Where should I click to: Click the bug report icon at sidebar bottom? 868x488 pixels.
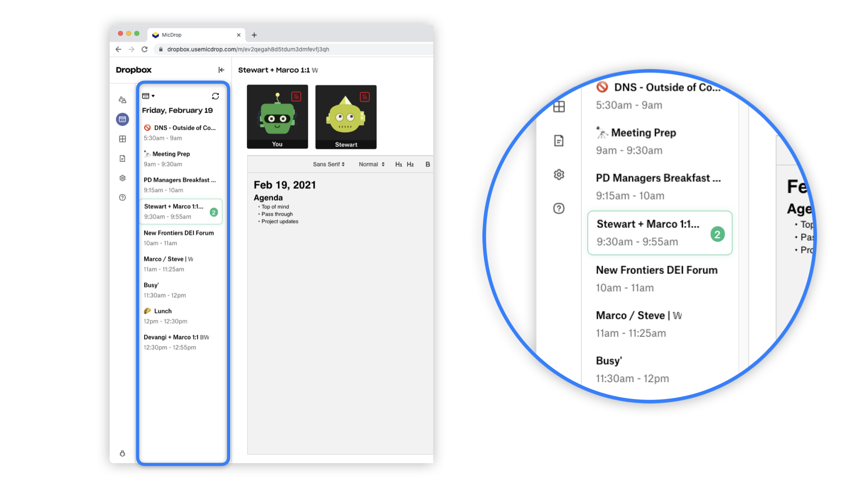click(x=123, y=454)
